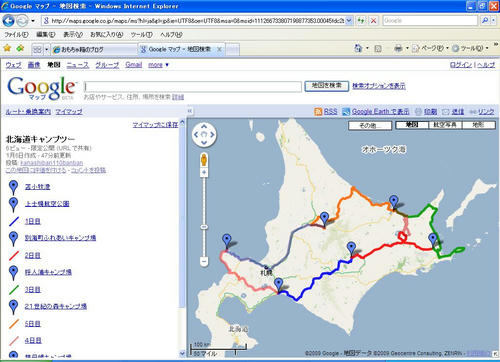Select the 地図 map type button

click(x=412, y=125)
